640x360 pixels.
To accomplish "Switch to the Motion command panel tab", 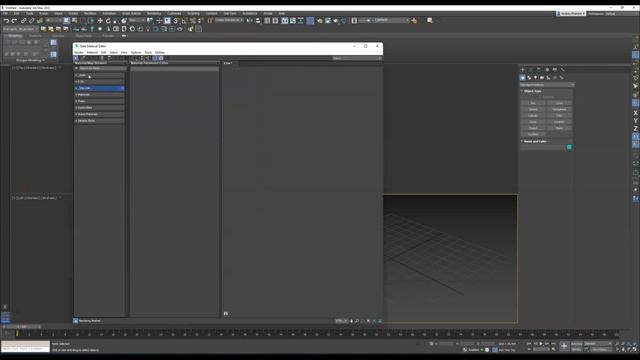I will click(x=547, y=70).
